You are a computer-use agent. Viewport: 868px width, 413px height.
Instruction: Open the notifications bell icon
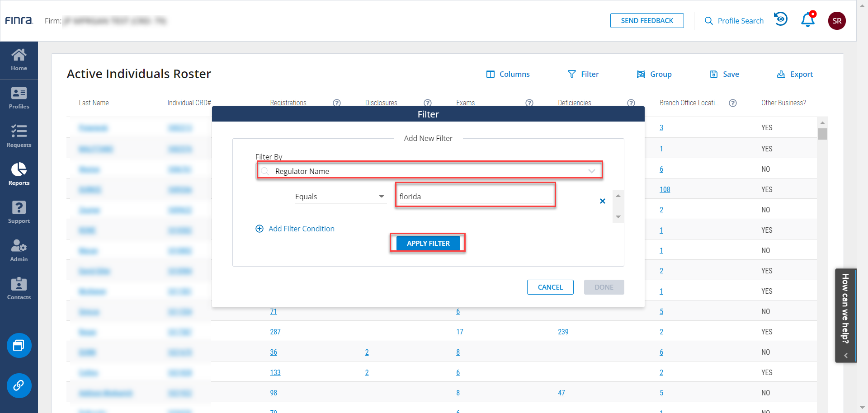(808, 20)
